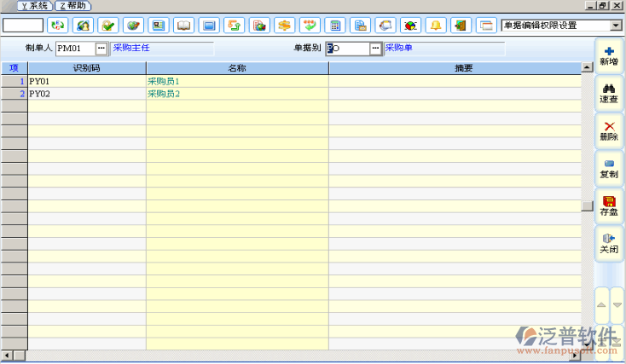Click the refresh arrows toolbar icon
The height and width of the screenshot is (364, 626).
(x=57, y=25)
